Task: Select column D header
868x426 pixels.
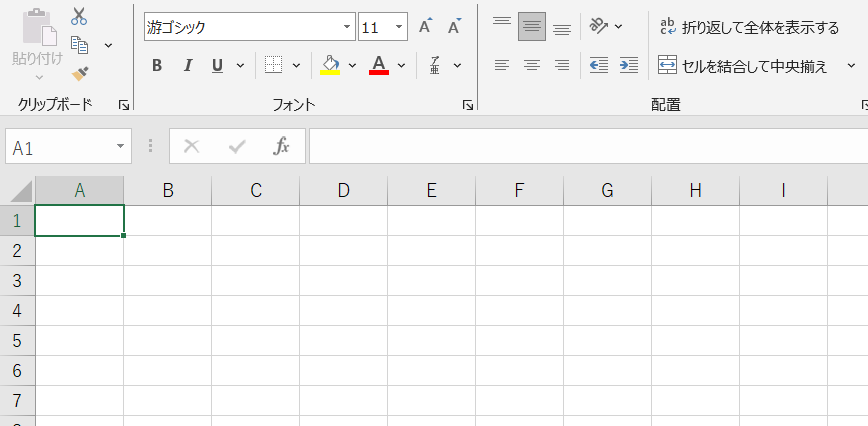Action: coord(344,190)
